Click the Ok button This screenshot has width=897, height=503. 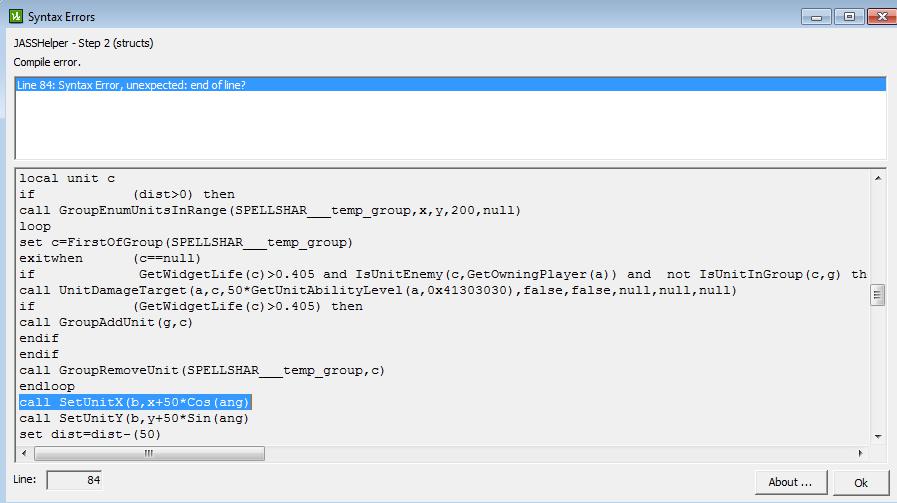[861, 482]
